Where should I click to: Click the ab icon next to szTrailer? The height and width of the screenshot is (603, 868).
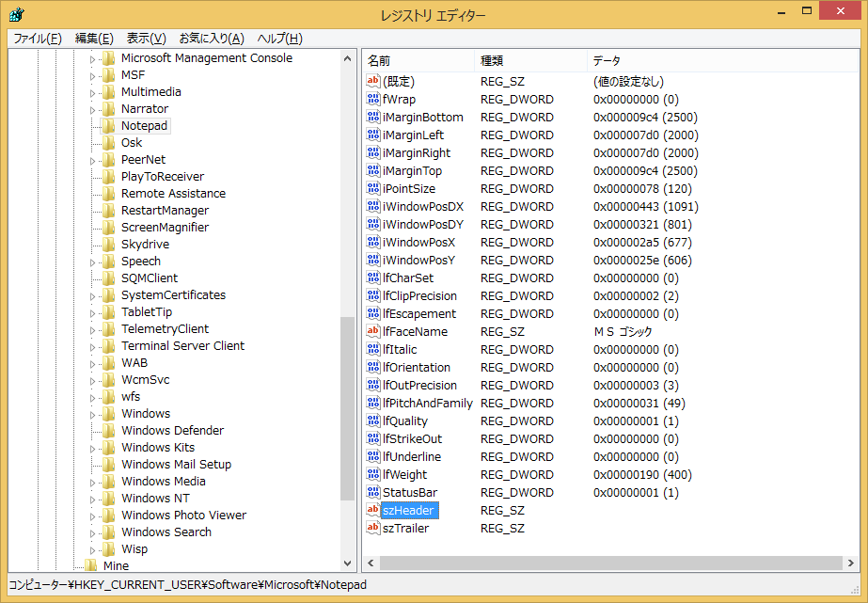tap(373, 528)
